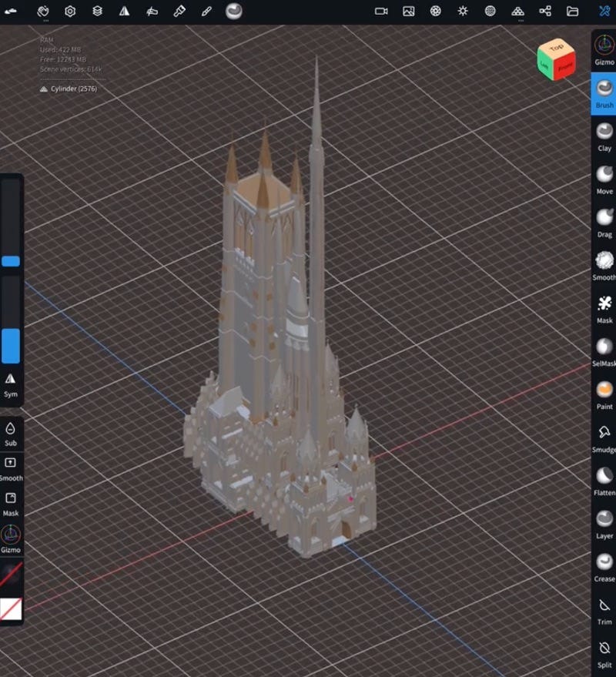
Task: Click the 'Scene vertices: 614k' stat
Action: [x=71, y=69]
